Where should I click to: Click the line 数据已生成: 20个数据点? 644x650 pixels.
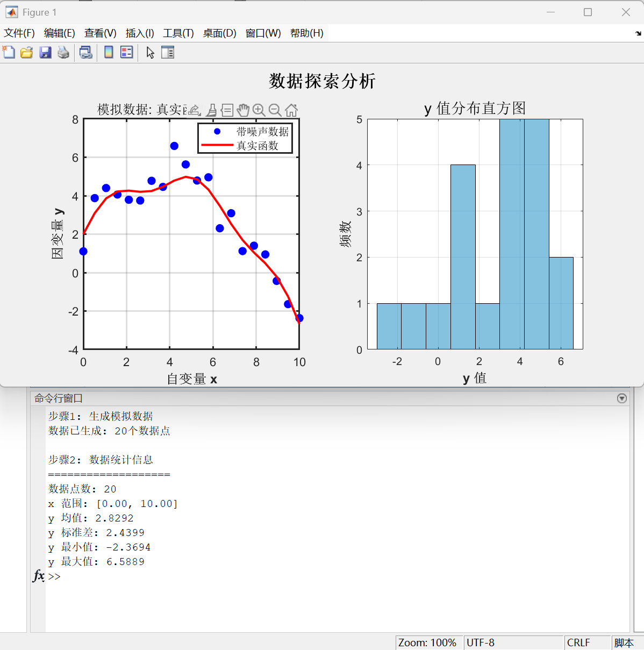coord(109,431)
